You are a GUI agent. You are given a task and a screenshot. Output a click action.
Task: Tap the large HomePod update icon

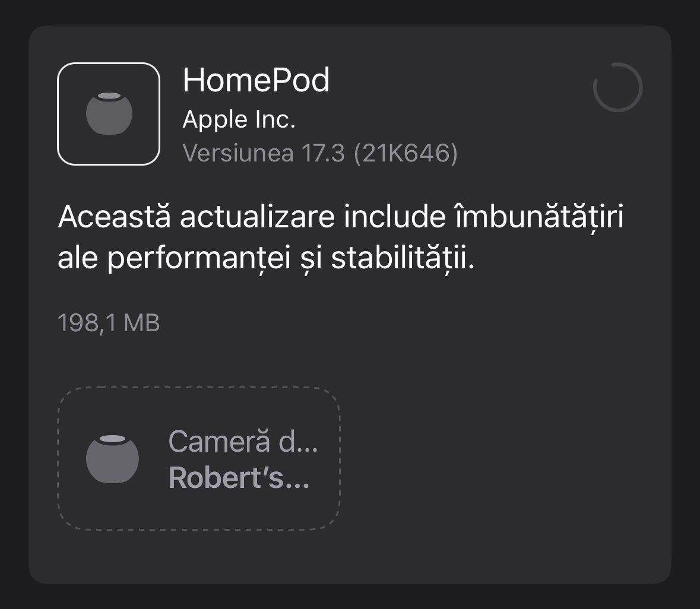pos(109,113)
